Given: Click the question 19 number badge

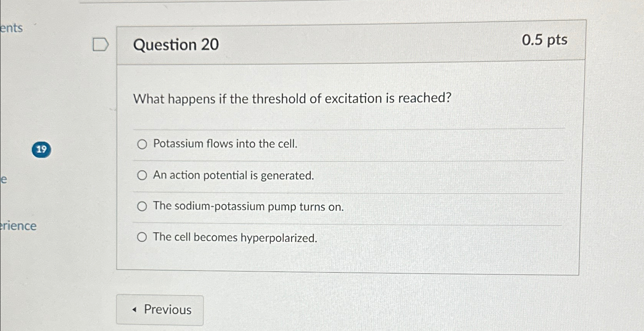Looking at the screenshot, I should 42,149.
